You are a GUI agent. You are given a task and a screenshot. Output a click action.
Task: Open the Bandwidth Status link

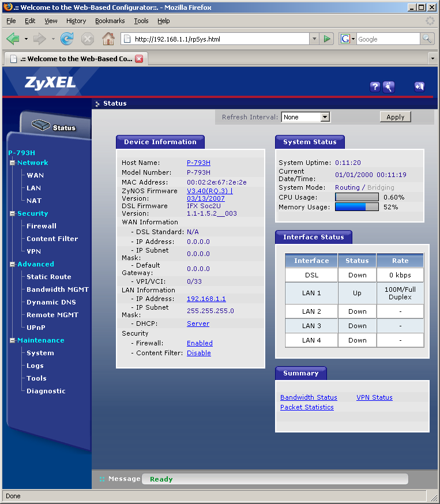309,397
